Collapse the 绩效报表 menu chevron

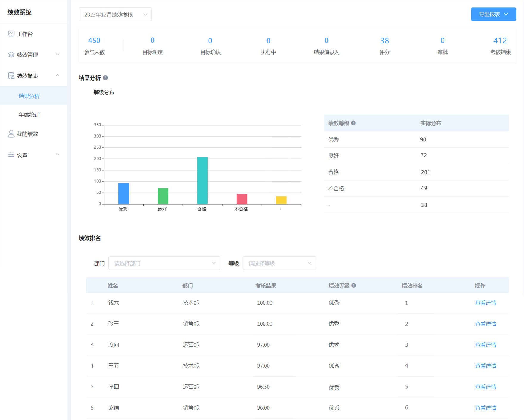click(x=57, y=75)
